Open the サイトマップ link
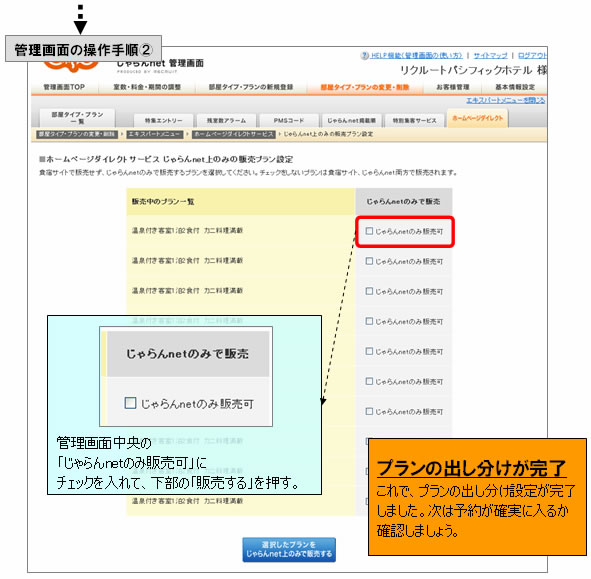591x579 pixels. (490, 55)
